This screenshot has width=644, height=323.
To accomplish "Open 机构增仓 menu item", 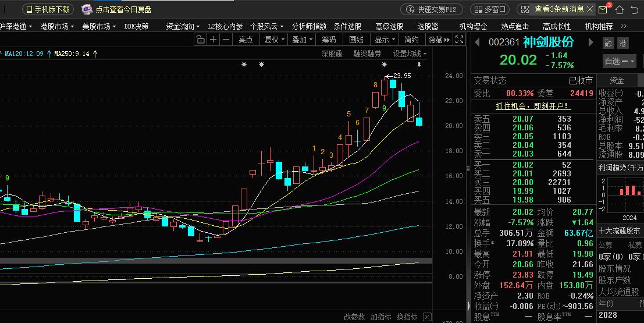I will [x=473, y=27].
